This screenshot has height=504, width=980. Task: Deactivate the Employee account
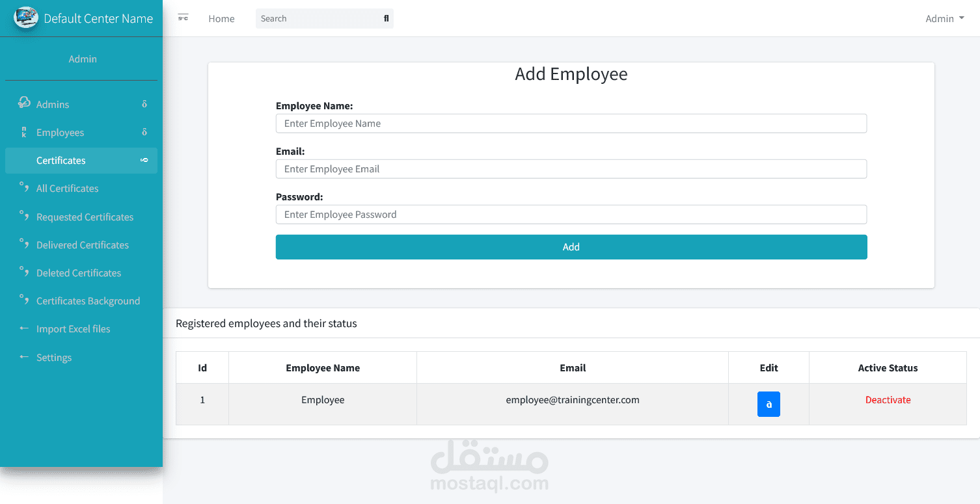tap(888, 400)
